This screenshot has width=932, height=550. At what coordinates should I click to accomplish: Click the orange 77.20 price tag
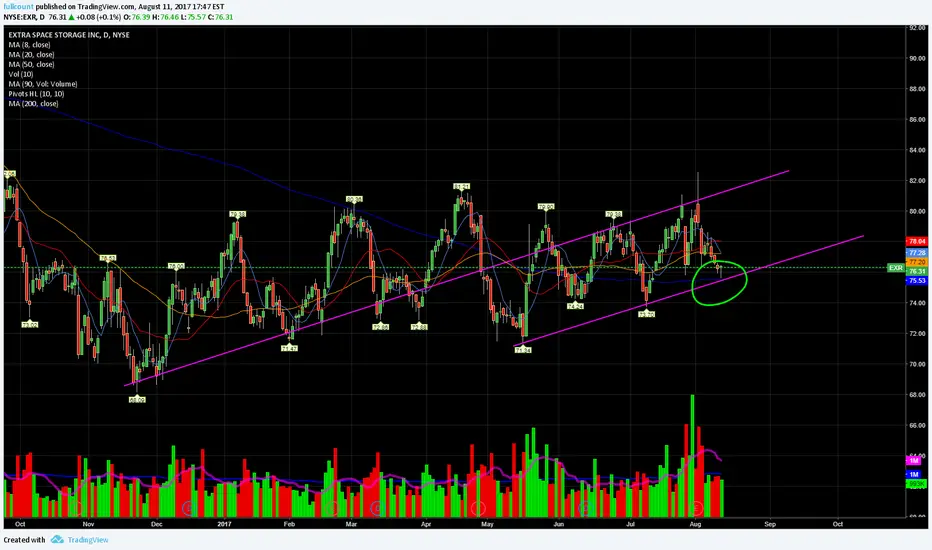[917, 262]
